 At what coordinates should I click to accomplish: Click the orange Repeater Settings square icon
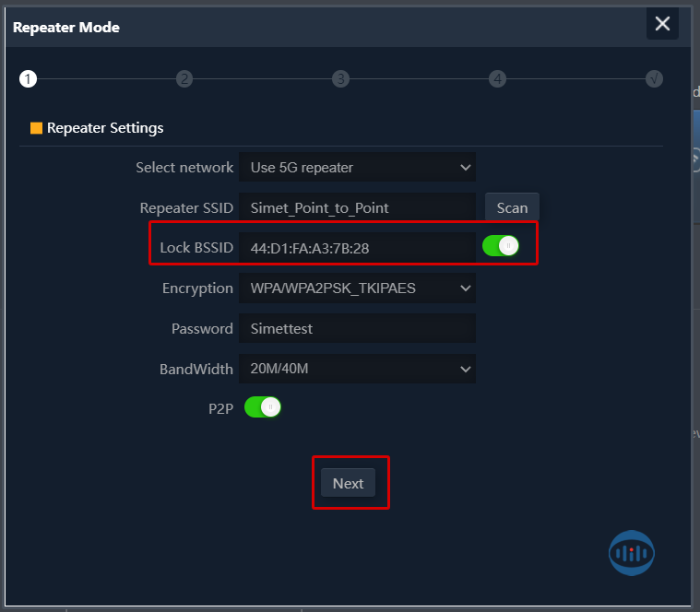tap(36, 128)
